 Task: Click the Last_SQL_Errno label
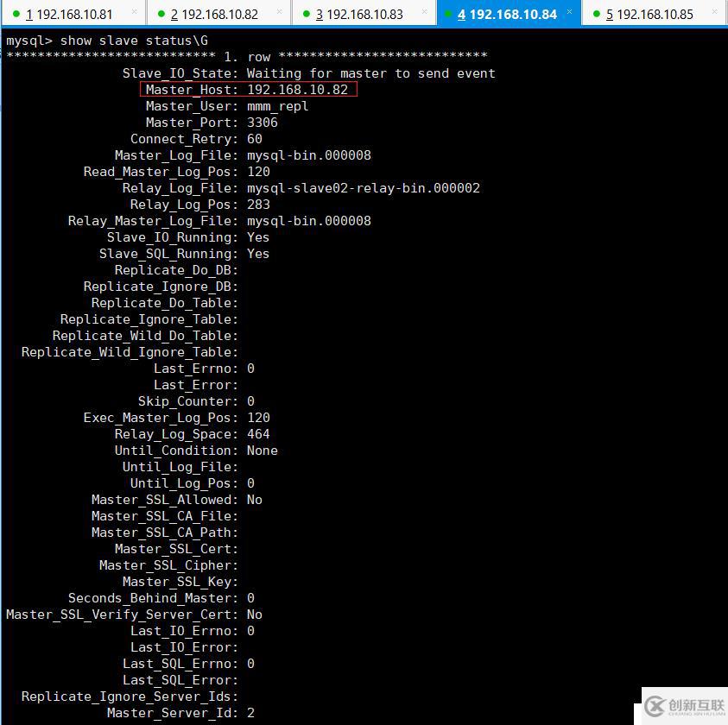pyautogui.click(x=180, y=664)
